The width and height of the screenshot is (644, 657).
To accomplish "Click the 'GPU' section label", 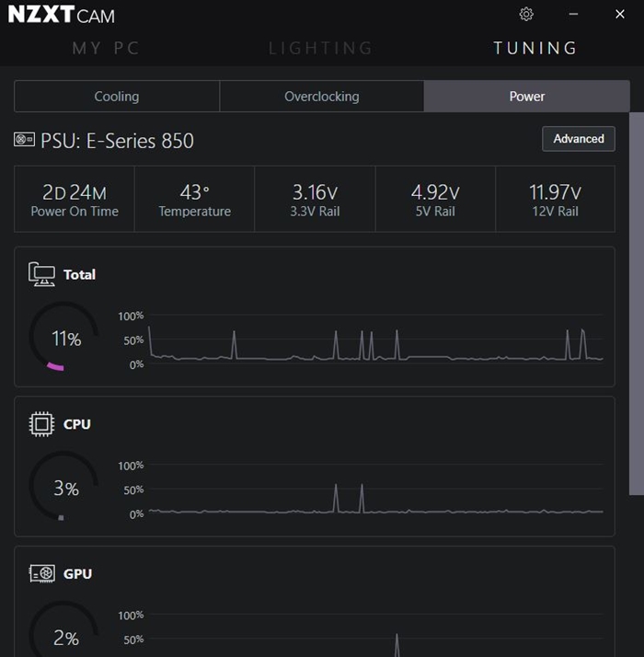I will (77, 573).
